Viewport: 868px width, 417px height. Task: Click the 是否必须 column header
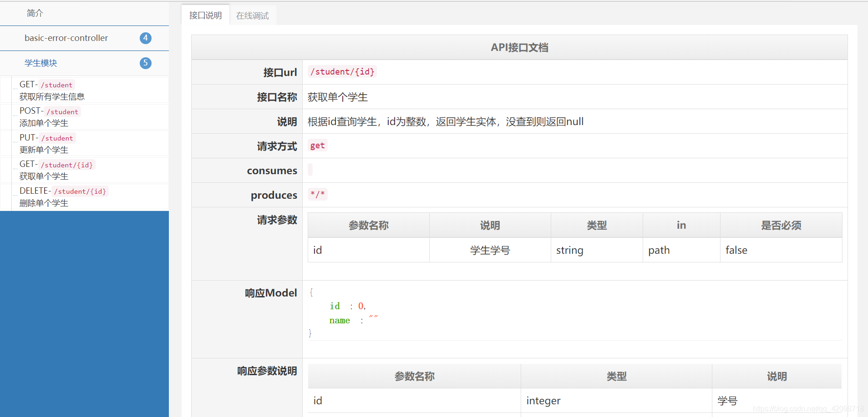point(781,225)
